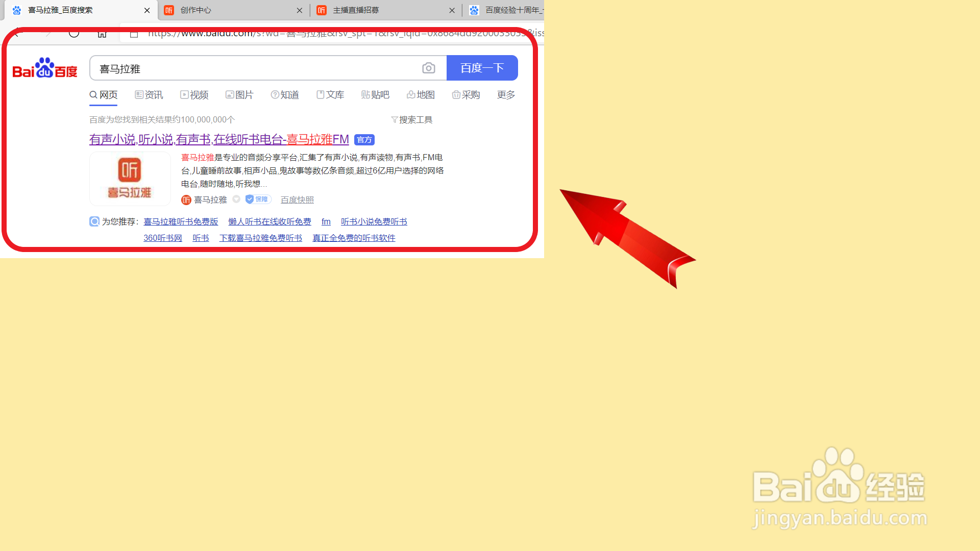This screenshot has height=551, width=980.
Task: Switch to the 资讯 tab
Action: click(x=149, y=95)
